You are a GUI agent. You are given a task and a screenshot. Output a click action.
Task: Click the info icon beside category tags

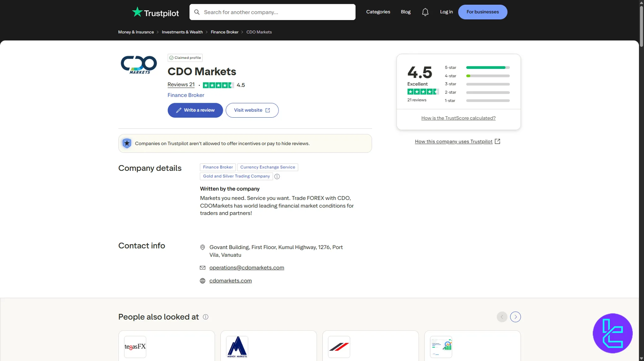point(277,176)
